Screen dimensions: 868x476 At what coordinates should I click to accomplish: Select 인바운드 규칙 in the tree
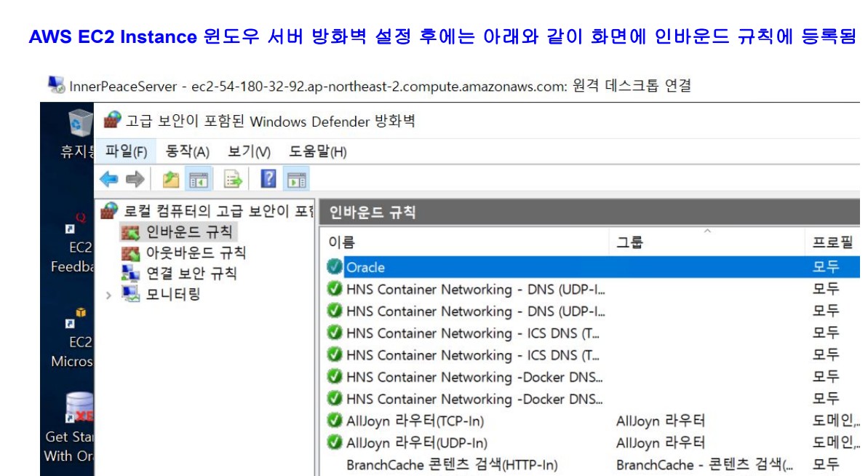[188, 232]
